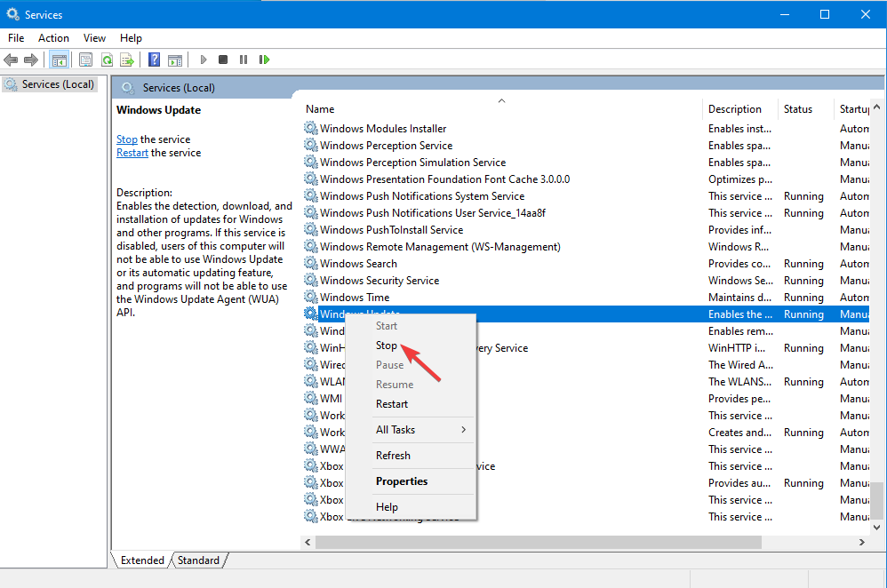Click the Restart Service toolbar icon
This screenshot has height=588, width=887.
point(264,60)
